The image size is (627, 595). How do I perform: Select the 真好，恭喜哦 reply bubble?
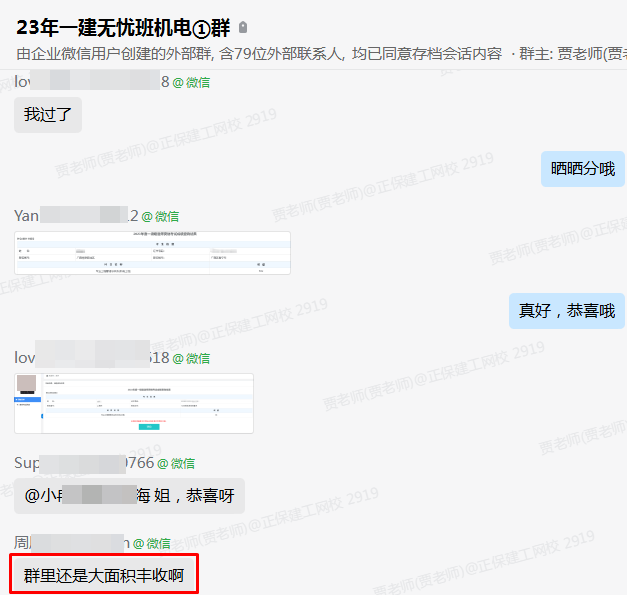click(x=566, y=311)
